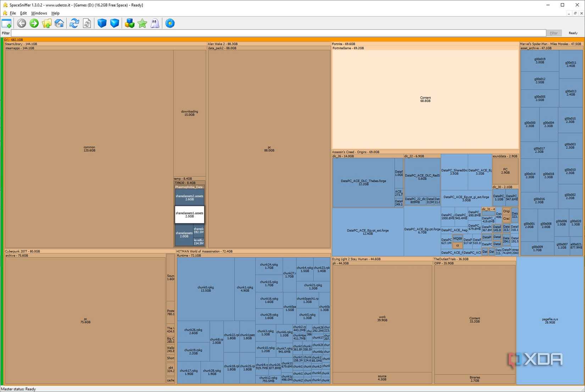This screenshot has width=585, height=392.
Task: Click the ghost icon in the toolbar
Action: click(155, 23)
